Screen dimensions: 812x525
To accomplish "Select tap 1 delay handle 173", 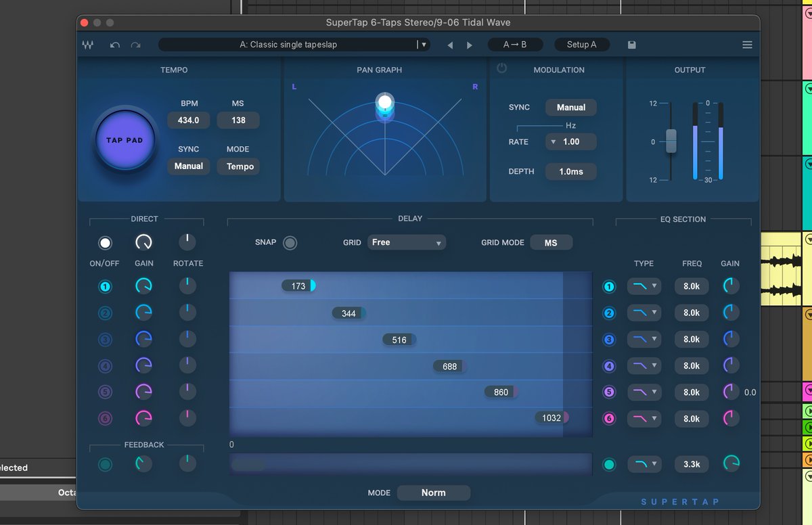I will (298, 286).
